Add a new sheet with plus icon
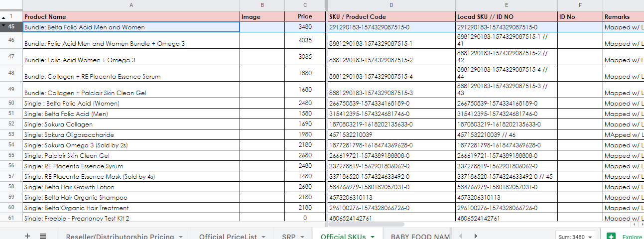The width and height of the screenshot is (644, 239). tap(27, 236)
